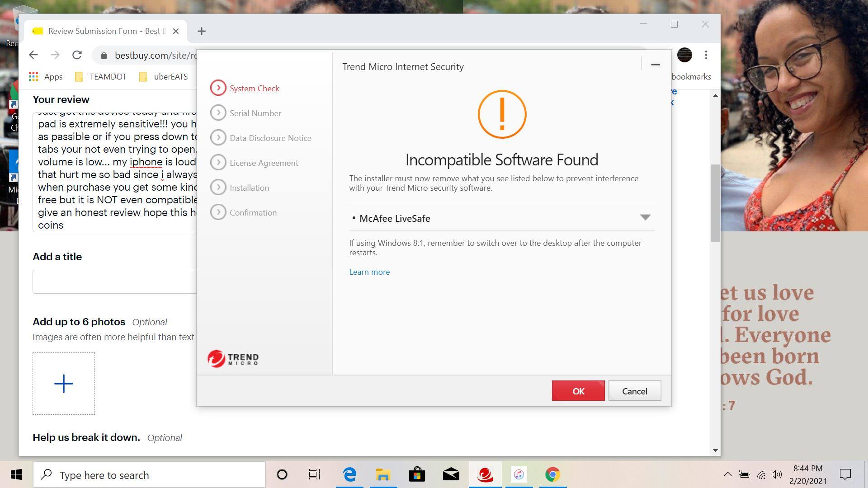The width and height of the screenshot is (868, 488).
Task: Click the Cancel button in installer
Action: pos(634,391)
